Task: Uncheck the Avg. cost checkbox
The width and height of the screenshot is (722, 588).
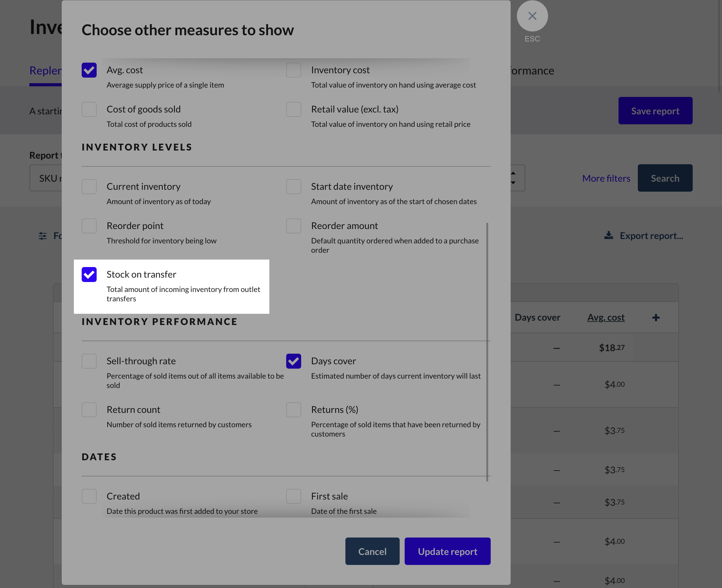Action: (x=89, y=70)
